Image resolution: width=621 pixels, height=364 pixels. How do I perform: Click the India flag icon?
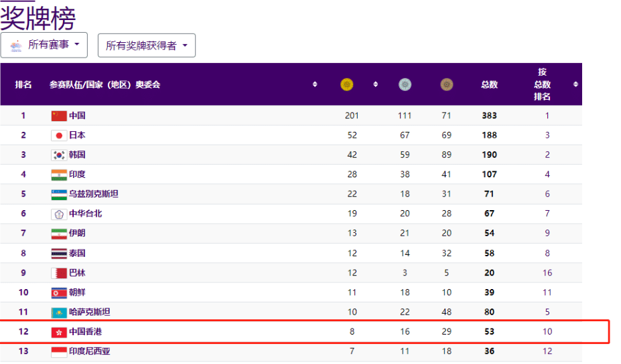coord(59,175)
